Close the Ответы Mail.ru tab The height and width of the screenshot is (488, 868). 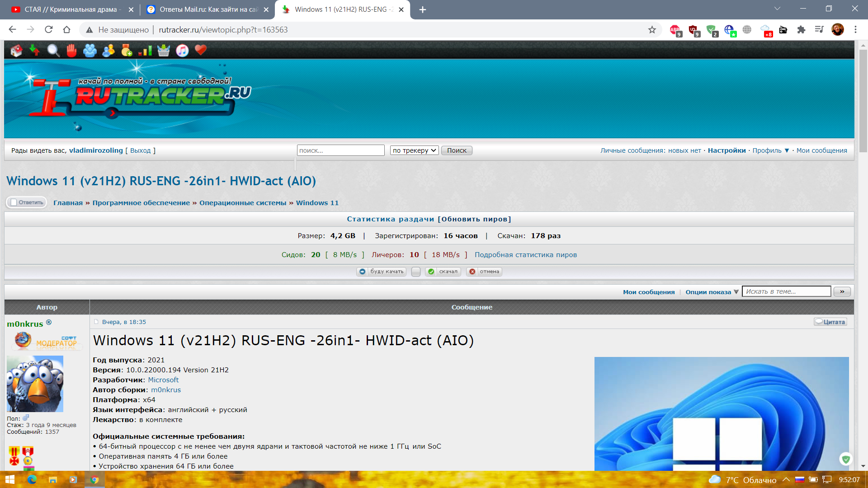pyautogui.click(x=266, y=9)
